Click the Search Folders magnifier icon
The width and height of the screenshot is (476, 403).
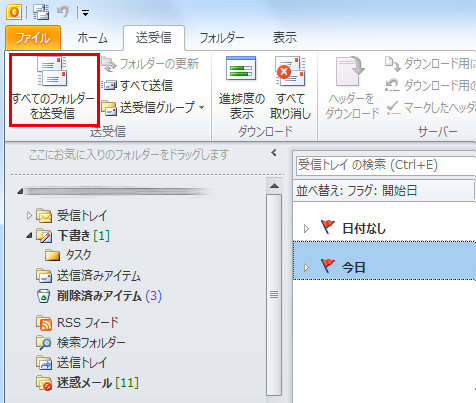click(44, 343)
